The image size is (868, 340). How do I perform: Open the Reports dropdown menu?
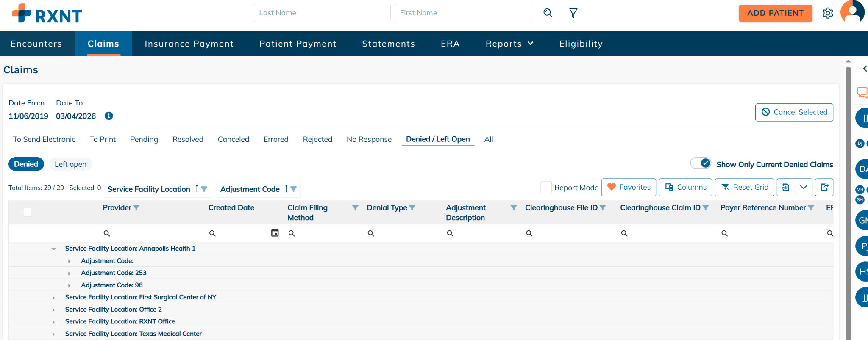[509, 44]
